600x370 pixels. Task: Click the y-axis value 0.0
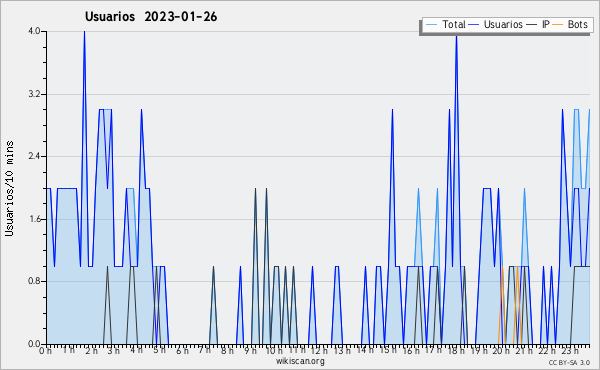pyautogui.click(x=34, y=344)
